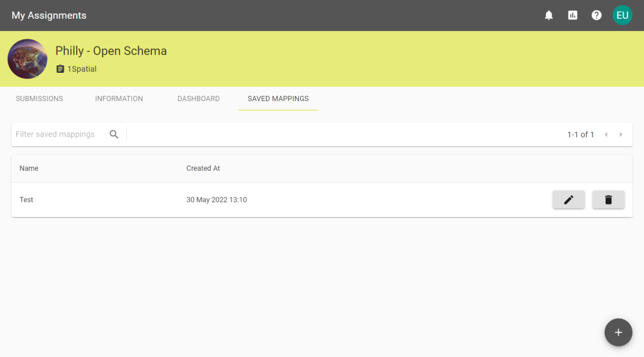This screenshot has width=644, height=357.
Task: Click the Philly project thumbnail image
Action: [x=27, y=59]
